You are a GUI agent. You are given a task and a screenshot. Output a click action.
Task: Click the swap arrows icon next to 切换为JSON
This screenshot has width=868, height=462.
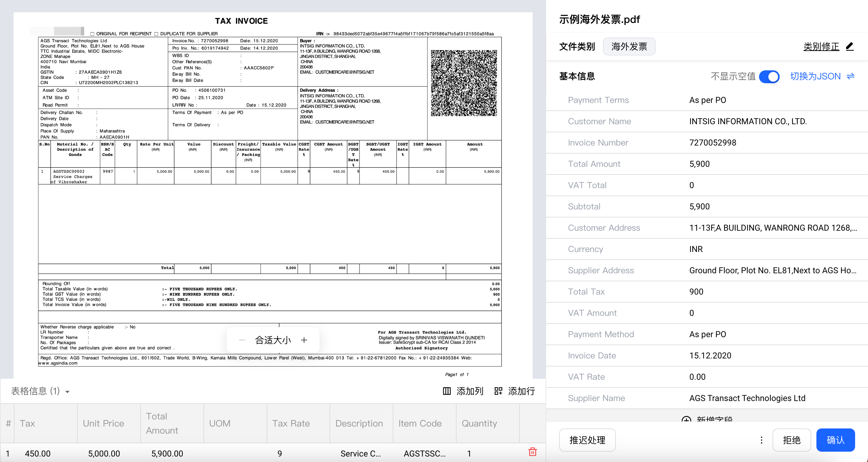851,76
